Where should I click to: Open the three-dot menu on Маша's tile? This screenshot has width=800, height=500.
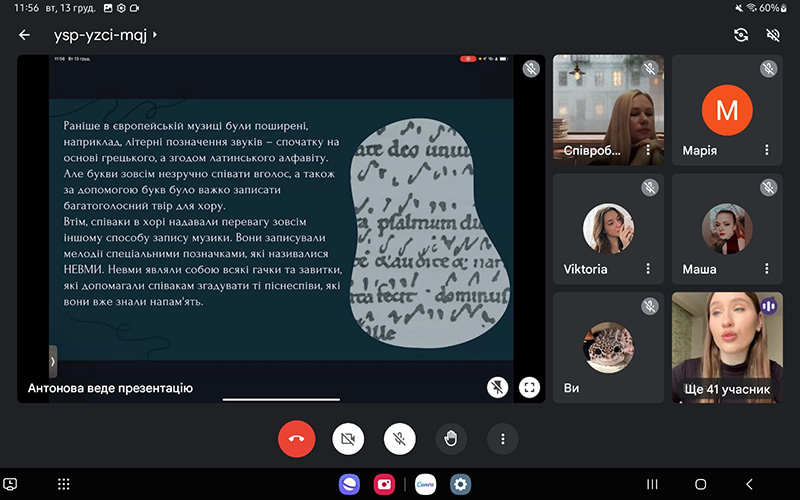(x=767, y=269)
